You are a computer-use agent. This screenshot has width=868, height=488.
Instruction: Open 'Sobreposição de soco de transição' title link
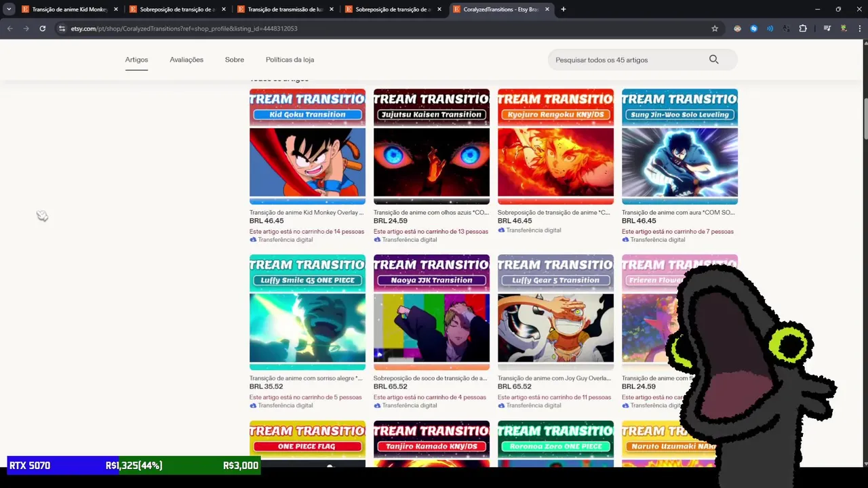tap(430, 378)
